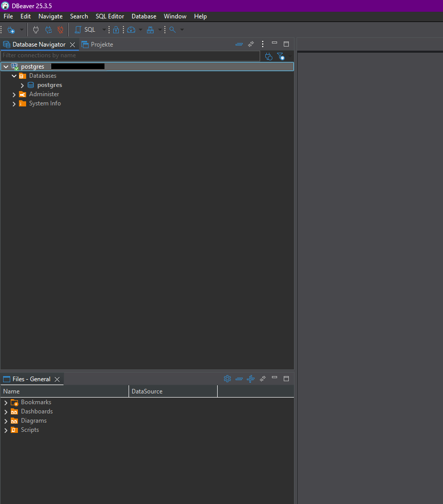
Task: Click the gear settings icon in Files panel
Action: tap(227, 379)
